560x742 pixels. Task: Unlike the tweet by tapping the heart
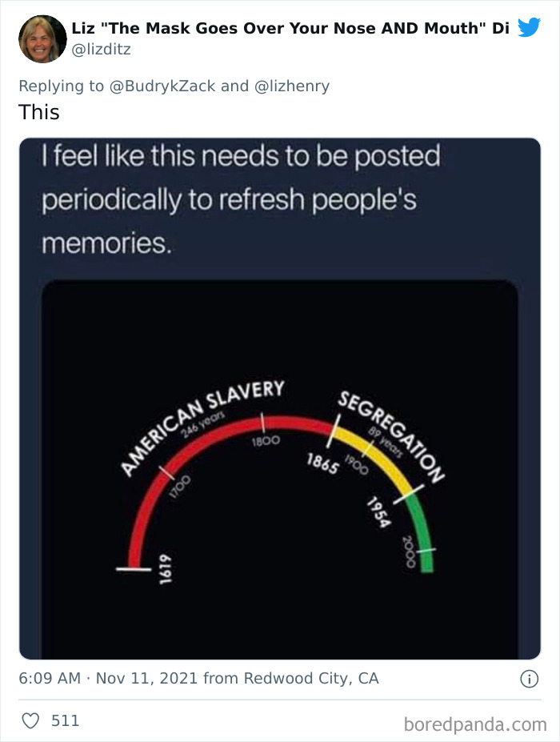tap(29, 720)
